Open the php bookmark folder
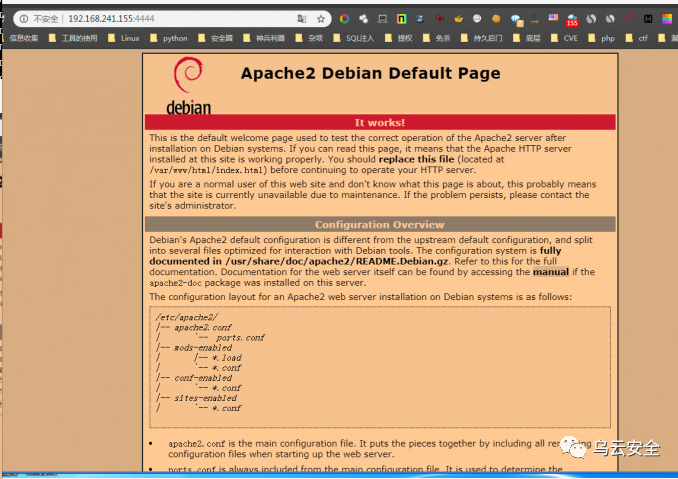 601,38
